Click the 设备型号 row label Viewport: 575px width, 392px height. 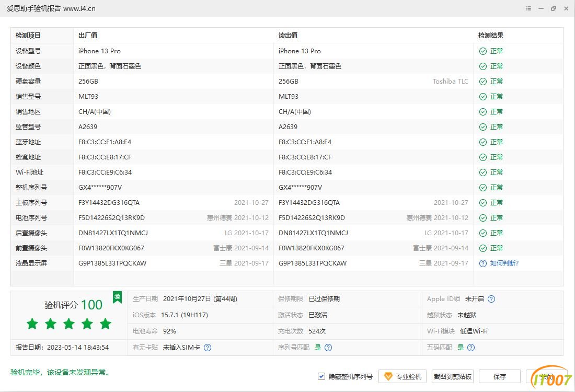(28, 51)
